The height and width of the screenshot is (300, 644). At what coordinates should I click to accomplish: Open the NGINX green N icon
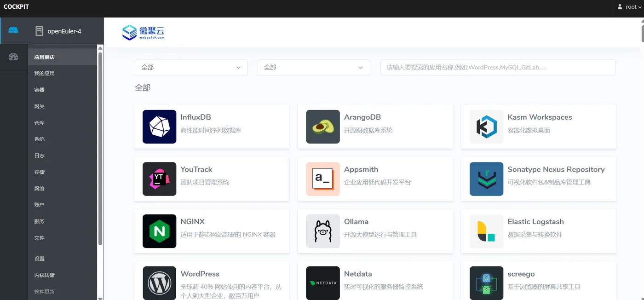click(159, 231)
